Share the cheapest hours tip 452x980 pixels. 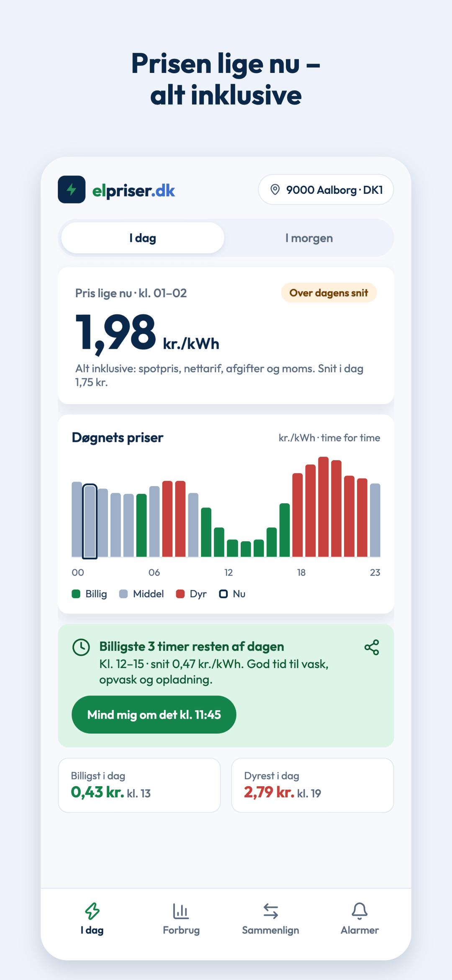[x=372, y=647]
